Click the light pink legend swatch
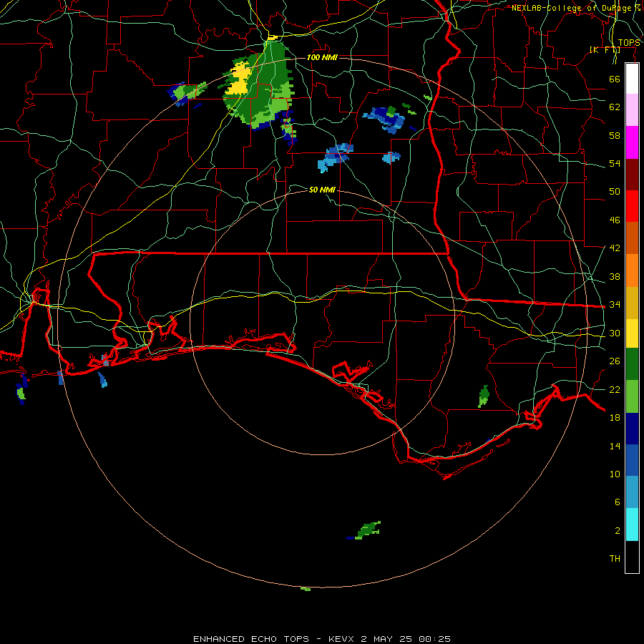 click(632, 110)
